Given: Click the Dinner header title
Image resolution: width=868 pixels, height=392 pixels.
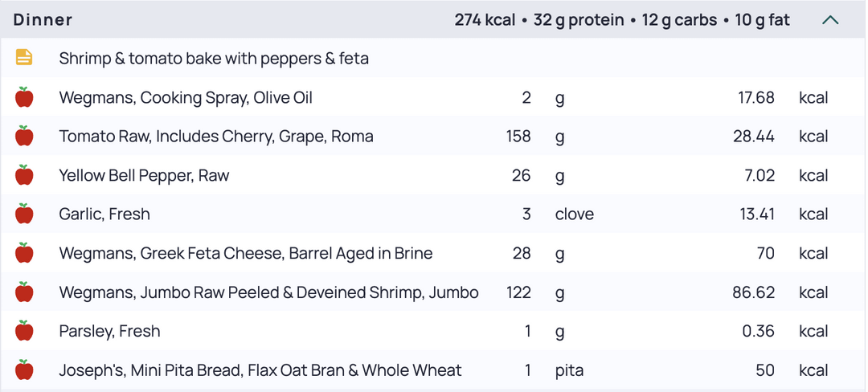Looking at the screenshot, I should click(43, 20).
